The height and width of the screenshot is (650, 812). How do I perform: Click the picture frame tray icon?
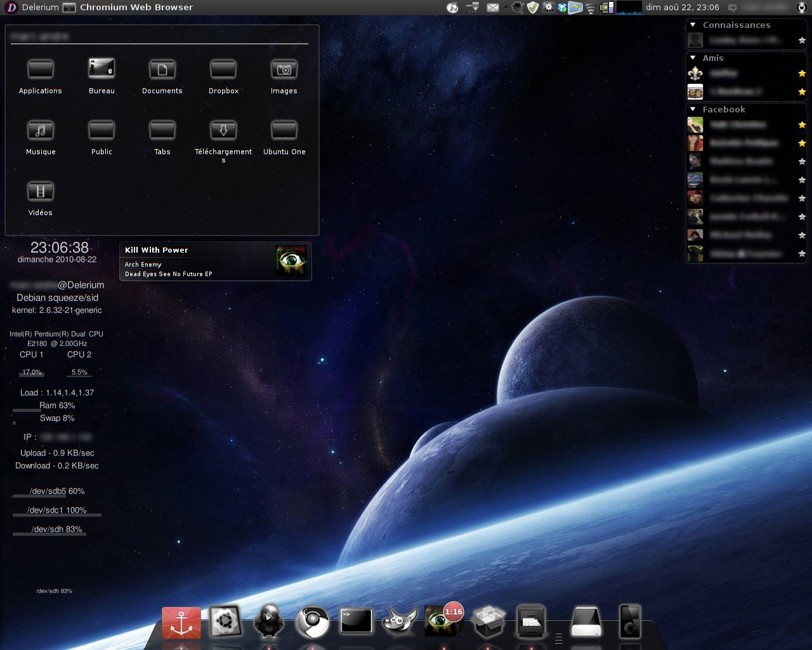pyautogui.click(x=575, y=8)
